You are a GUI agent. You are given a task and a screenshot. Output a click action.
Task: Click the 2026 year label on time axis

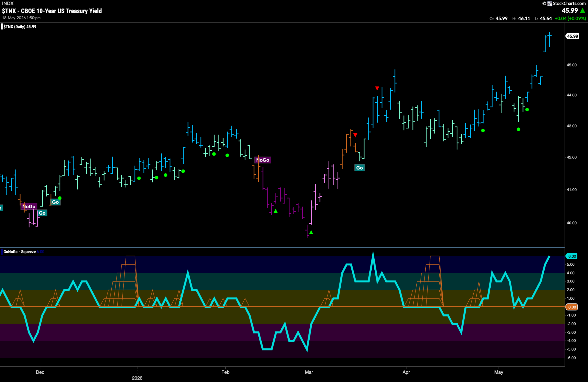[x=137, y=378]
